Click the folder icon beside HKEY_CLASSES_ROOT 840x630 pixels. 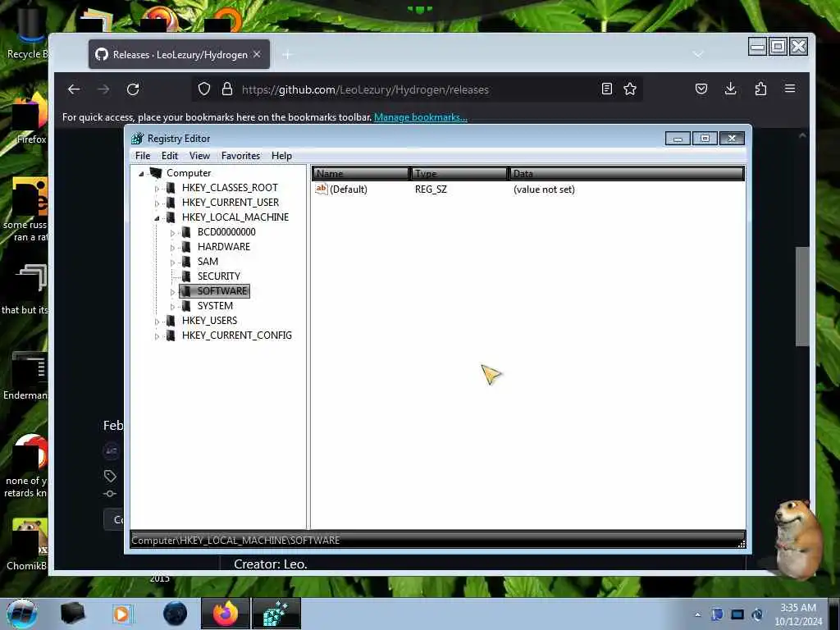(x=171, y=188)
